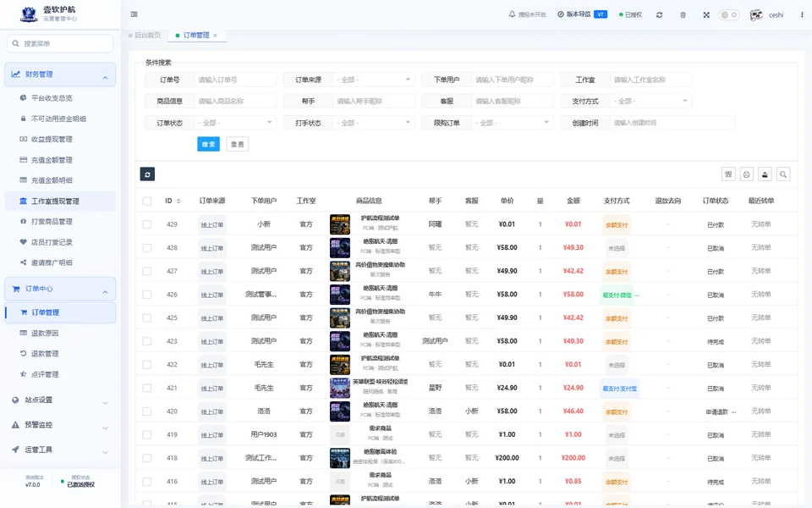Viewport: 812px width, 508px height.
Task: Collapse the 财务管理 sidebar group
Action: click(60, 75)
